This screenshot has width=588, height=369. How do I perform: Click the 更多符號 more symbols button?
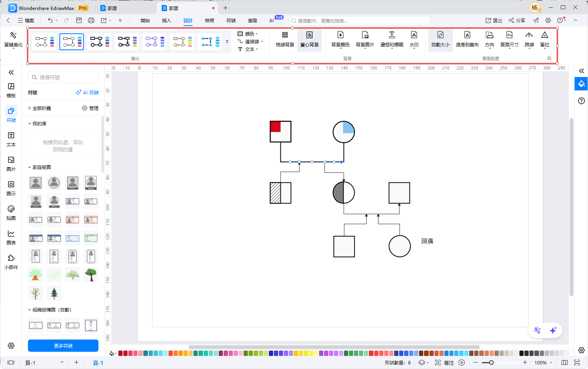point(63,346)
